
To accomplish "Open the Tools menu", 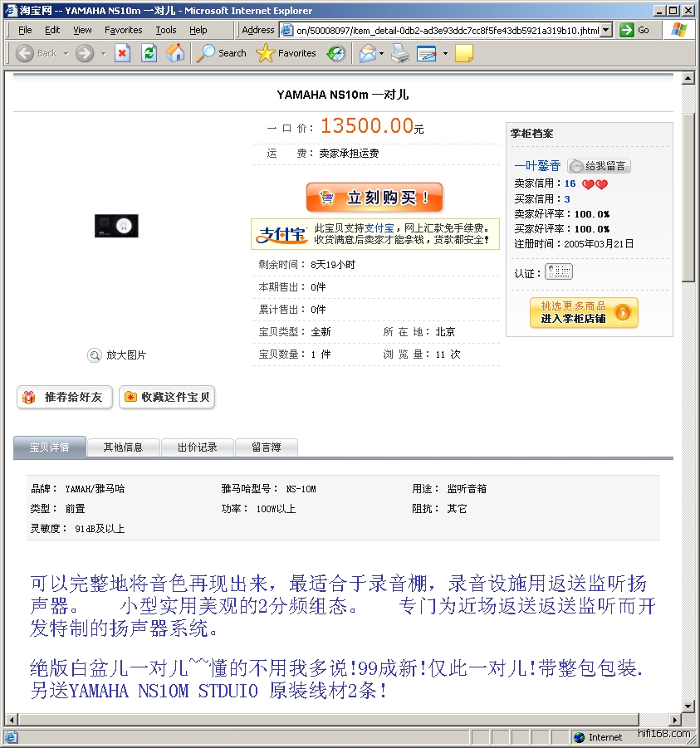I will (x=166, y=30).
